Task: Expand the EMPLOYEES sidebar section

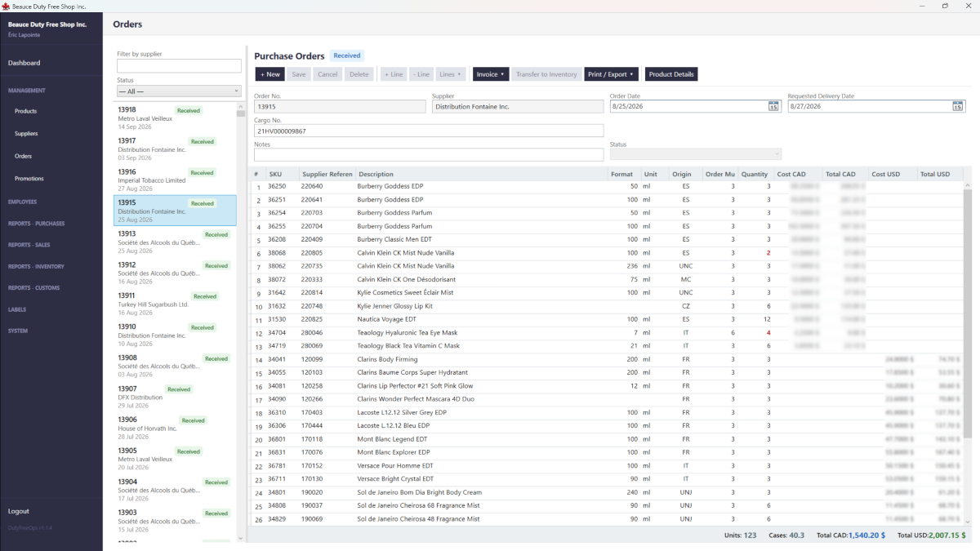Action: pyautogui.click(x=23, y=202)
